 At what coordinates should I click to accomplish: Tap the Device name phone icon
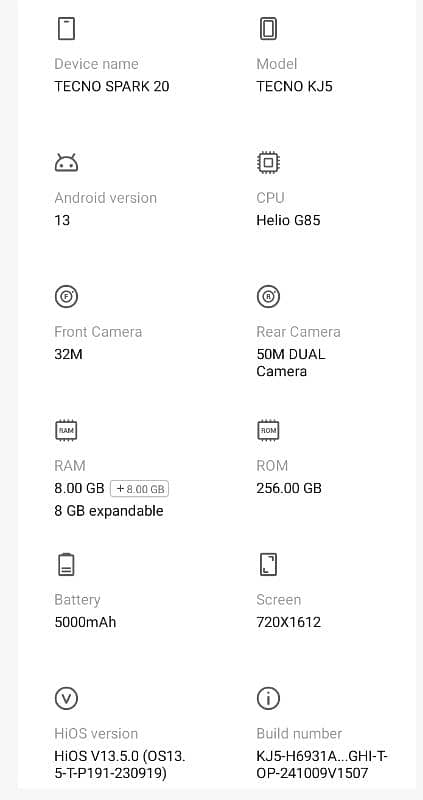[66, 28]
